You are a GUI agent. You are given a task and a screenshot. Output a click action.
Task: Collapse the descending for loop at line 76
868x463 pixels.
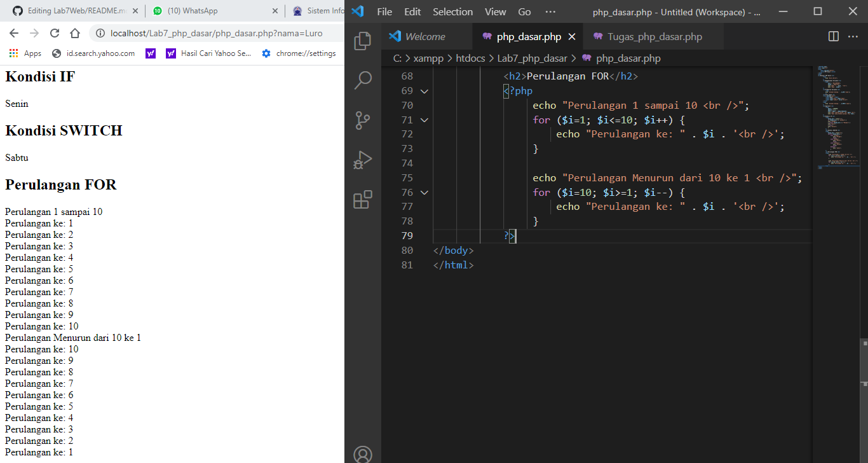click(x=424, y=192)
